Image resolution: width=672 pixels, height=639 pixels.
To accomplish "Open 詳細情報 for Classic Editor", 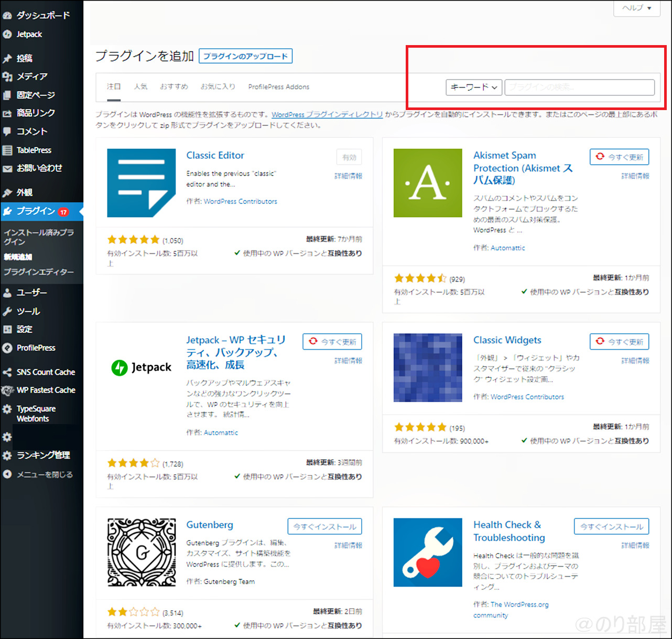I will [x=349, y=176].
